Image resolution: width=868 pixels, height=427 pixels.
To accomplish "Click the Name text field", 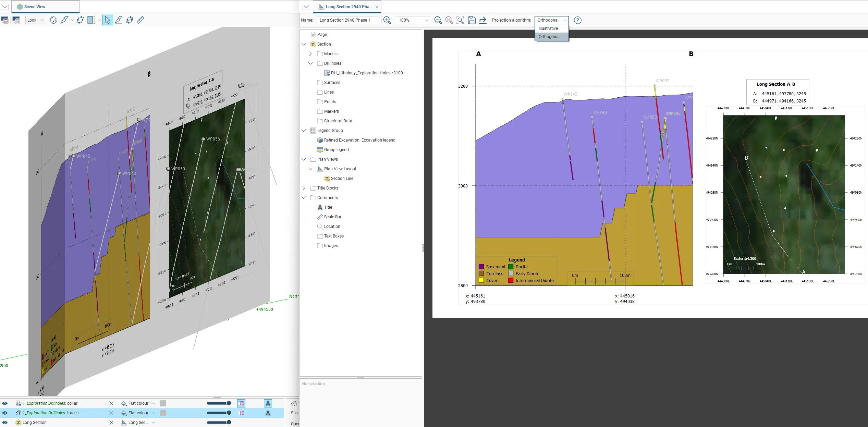I will click(347, 20).
